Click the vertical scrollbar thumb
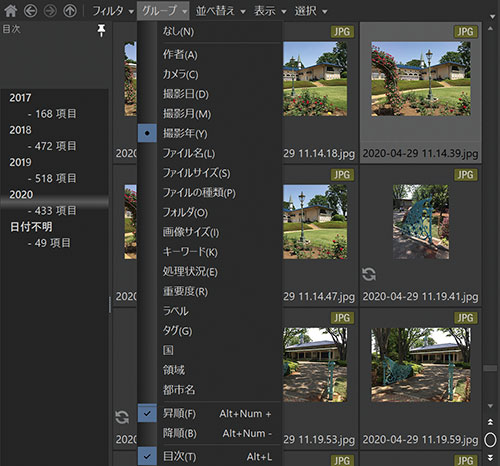The height and width of the screenshot is (466, 500). click(490, 368)
